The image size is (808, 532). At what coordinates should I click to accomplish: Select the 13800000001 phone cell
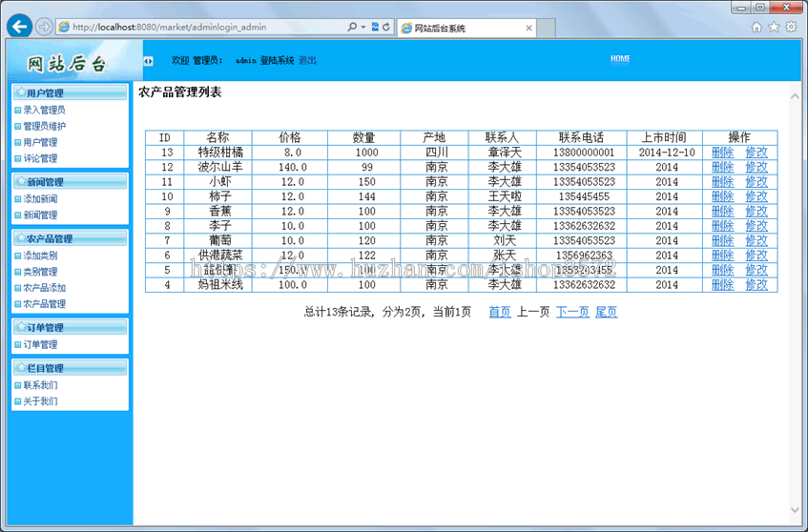pos(581,153)
